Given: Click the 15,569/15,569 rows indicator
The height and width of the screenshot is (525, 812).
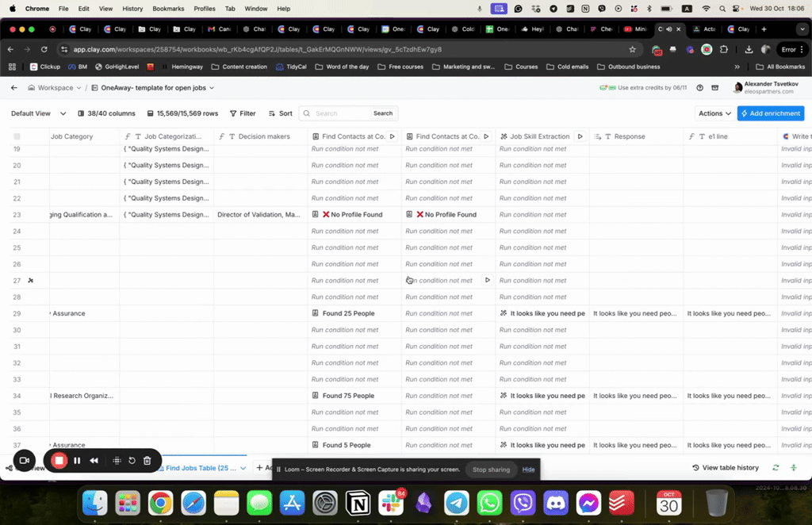Looking at the screenshot, I should (182, 113).
